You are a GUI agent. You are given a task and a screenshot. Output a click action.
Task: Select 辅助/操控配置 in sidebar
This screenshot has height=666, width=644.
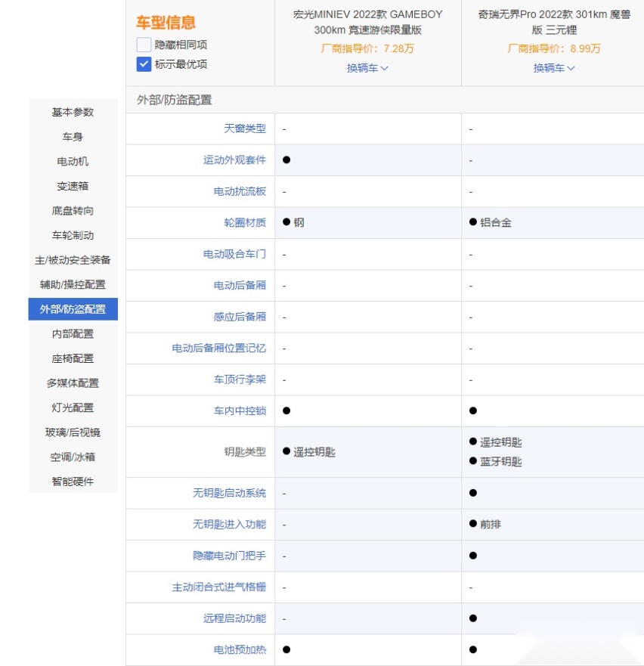click(73, 284)
